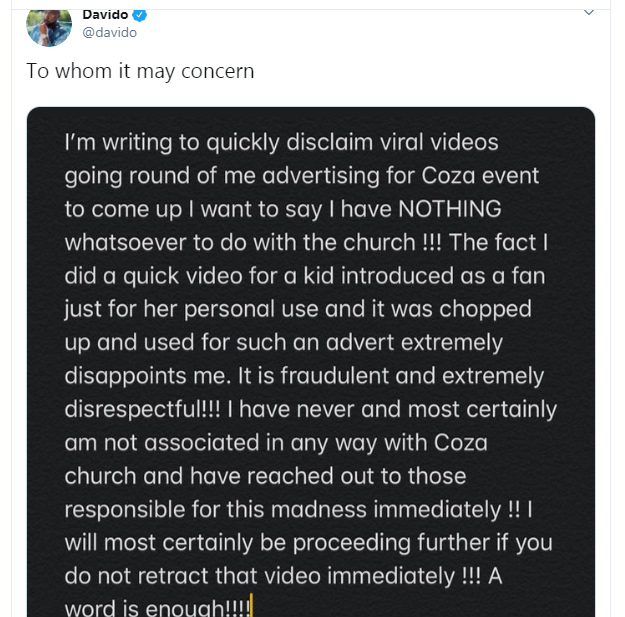Open the Davido display name link
This screenshot has width=625, height=617.
105,15
